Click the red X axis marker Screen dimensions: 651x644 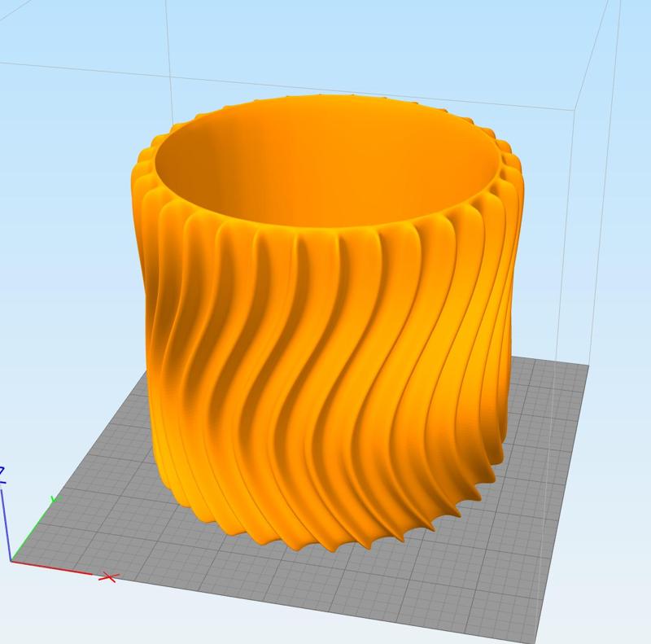point(110,576)
